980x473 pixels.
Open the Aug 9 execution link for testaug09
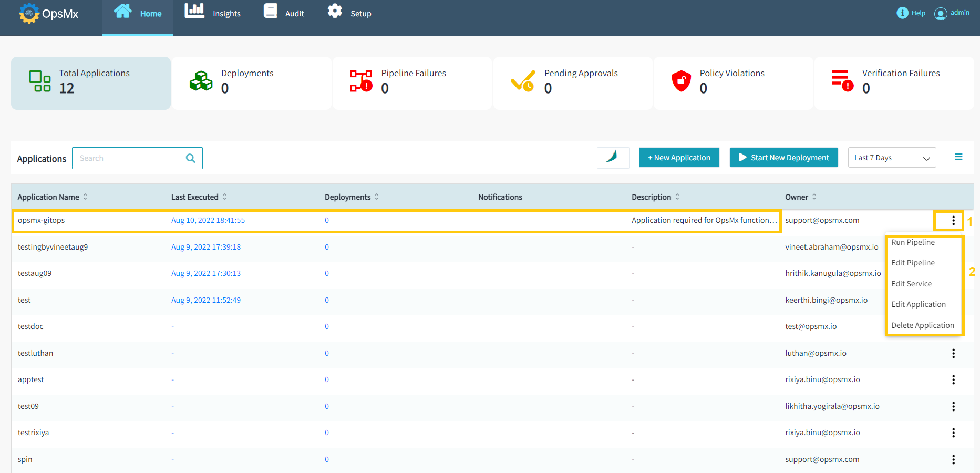(205, 273)
